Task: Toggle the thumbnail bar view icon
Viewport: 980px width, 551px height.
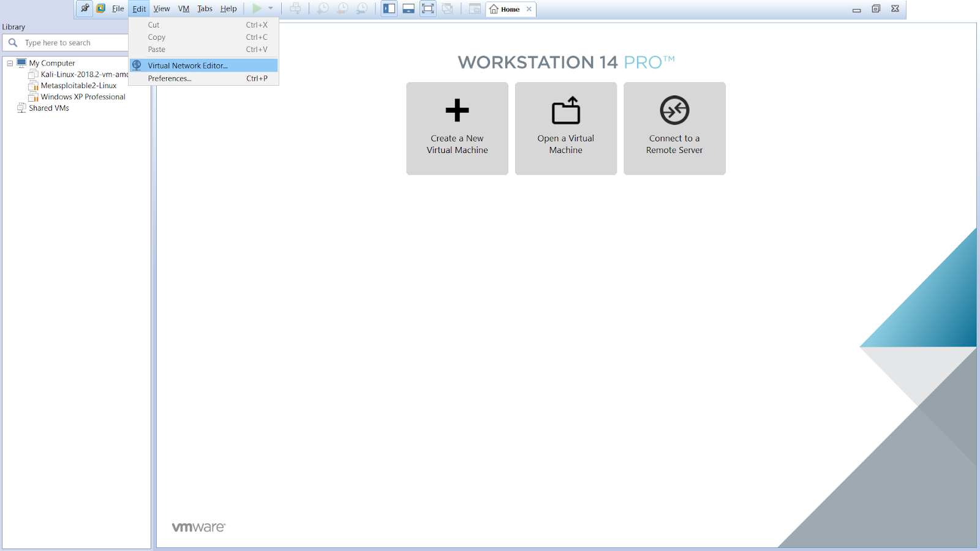Action: pyautogui.click(x=409, y=9)
